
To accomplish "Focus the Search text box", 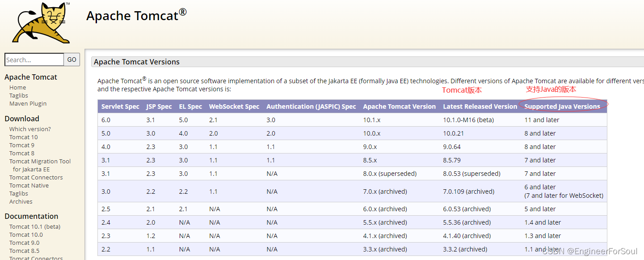I will click(34, 60).
